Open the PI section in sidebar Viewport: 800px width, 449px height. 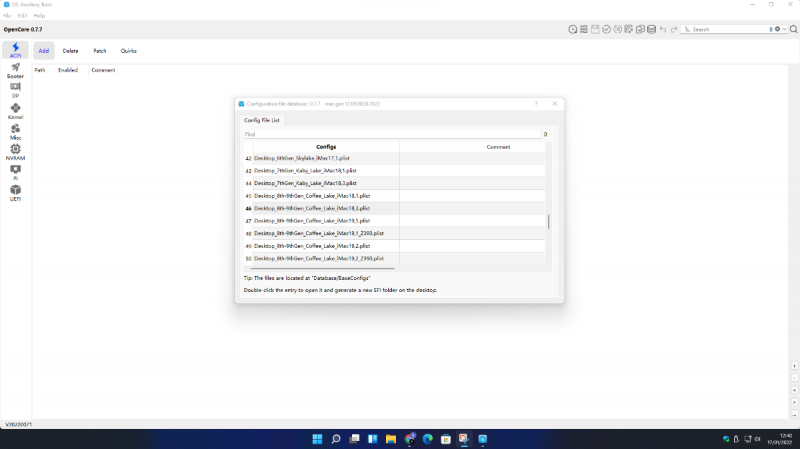point(15,172)
